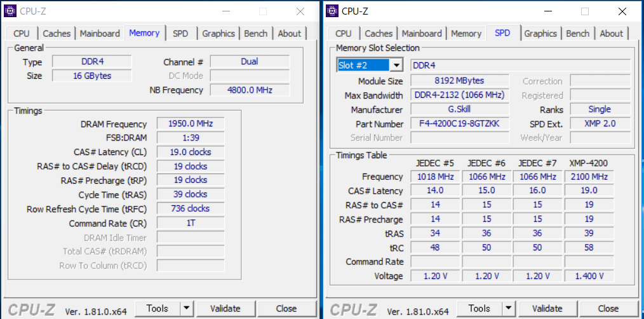Click Ranks Single field
Image resolution: width=644 pixels, height=319 pixels.
pos(600,109)
